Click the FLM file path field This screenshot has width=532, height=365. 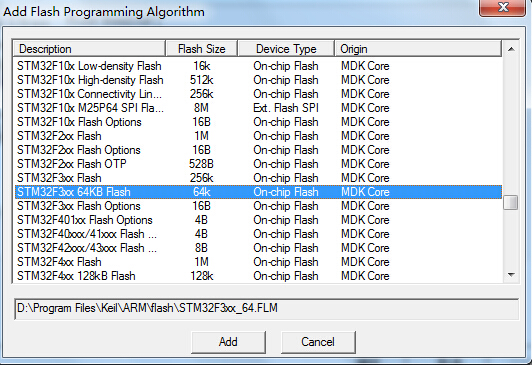coord(266,308)
